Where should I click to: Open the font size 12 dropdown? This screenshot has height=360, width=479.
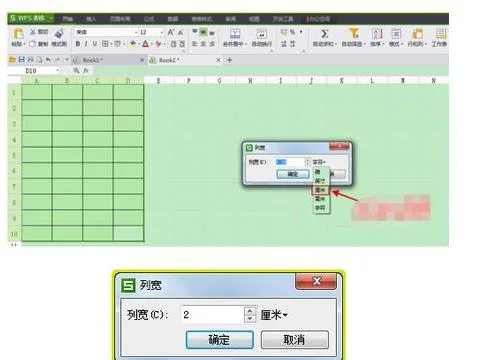162,32
